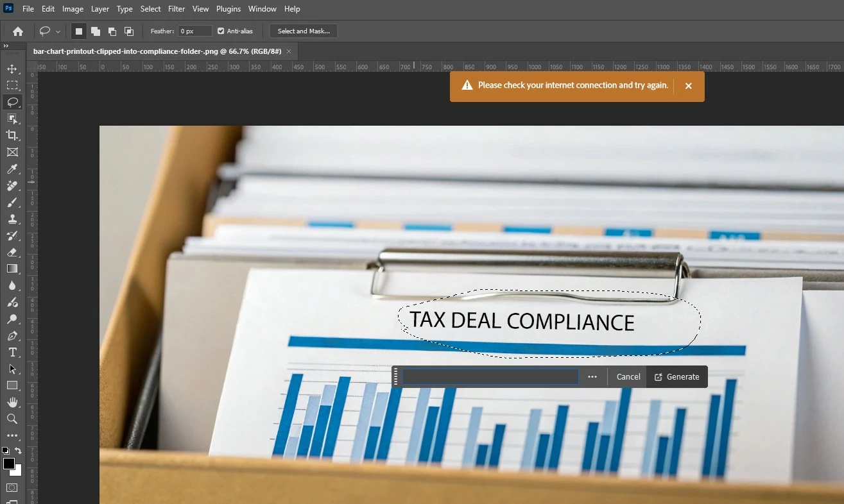
Task: Select the Eyedropper tool
Action: pyautogui.click(x=12, y=169)
